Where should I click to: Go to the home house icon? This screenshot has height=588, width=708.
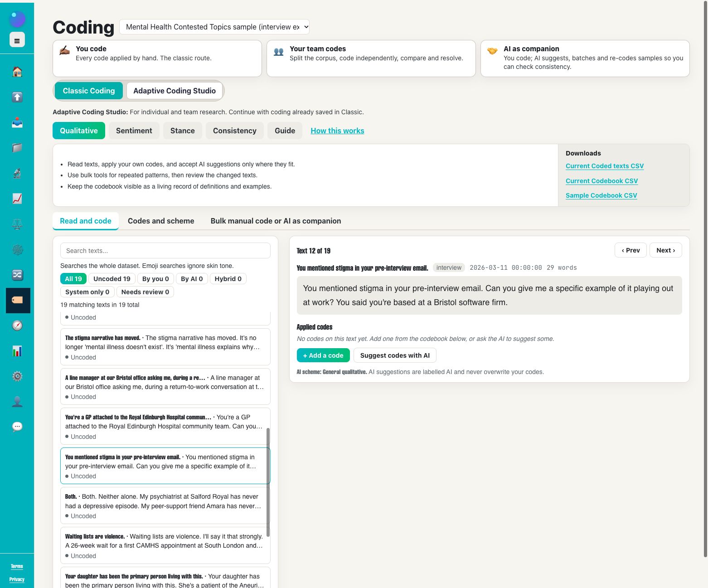point(17,72)
